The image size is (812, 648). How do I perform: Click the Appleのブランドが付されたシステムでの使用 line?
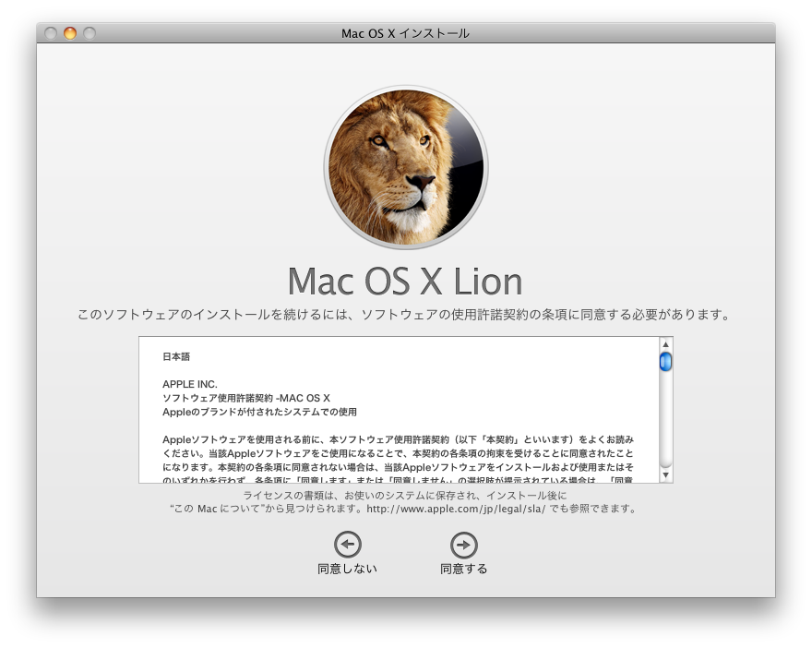pos(259,412)
